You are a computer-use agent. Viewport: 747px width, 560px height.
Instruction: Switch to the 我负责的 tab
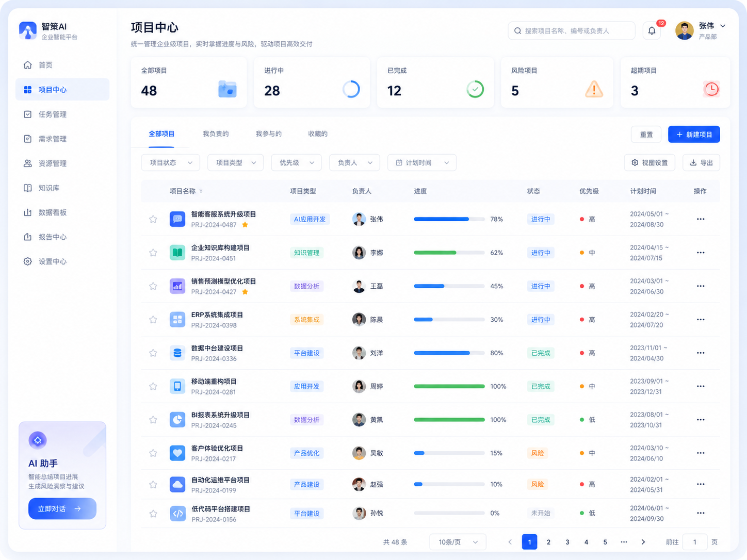(216, 134)
